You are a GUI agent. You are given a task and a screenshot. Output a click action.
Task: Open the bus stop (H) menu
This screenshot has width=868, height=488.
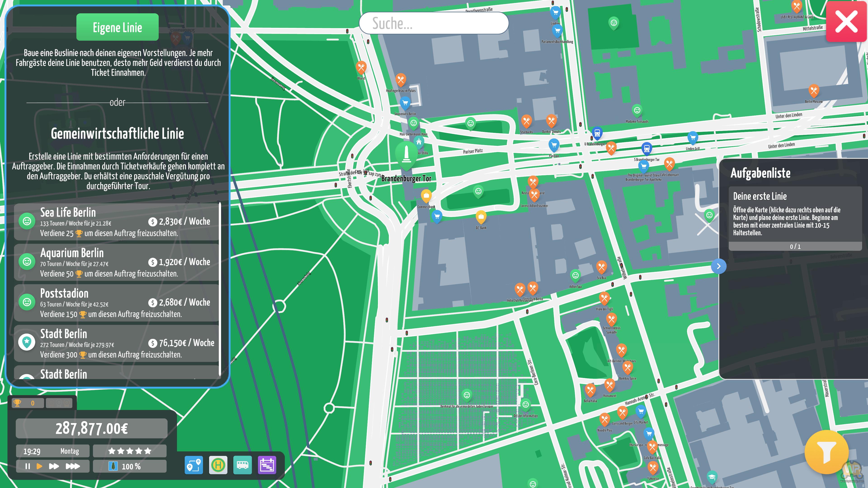pos(218,465)
